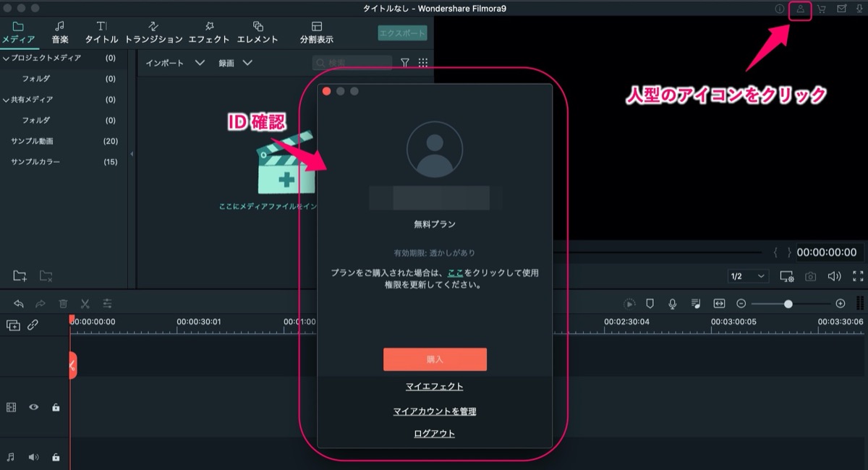
Task: Click the mark-out right brace icon
Action: pyautogui.click(x=788, y=252)
